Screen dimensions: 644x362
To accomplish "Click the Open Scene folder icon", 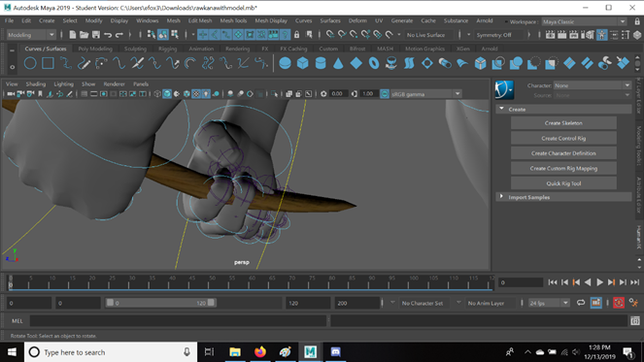I will pyautogui.click(x=85, y=35).
